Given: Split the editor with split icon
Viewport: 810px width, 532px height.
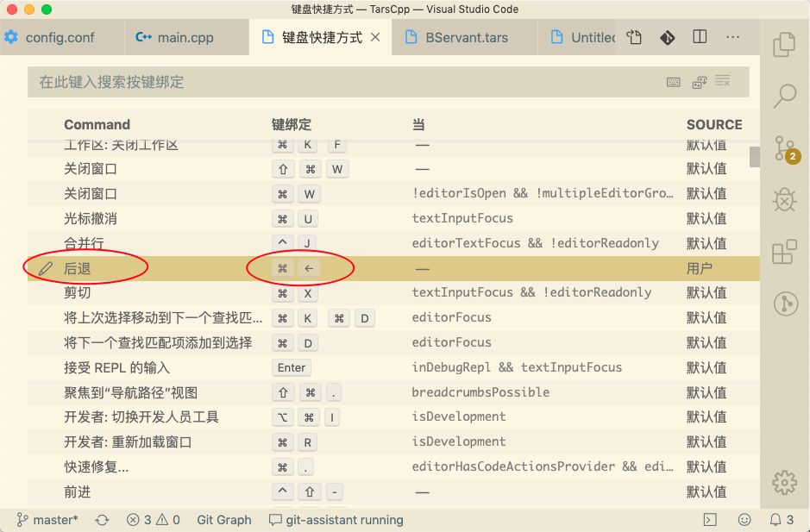Looking at the screenshot, I should coord(700,38).
